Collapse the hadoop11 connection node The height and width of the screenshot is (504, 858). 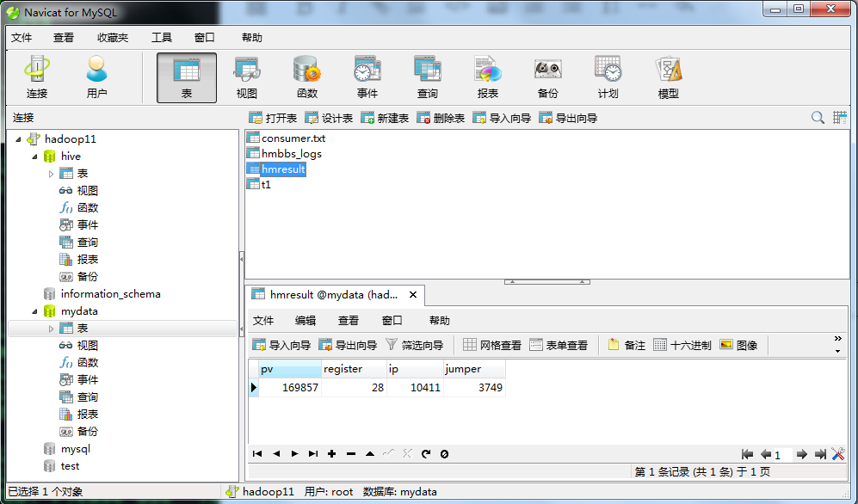click(x=19, y=138)
